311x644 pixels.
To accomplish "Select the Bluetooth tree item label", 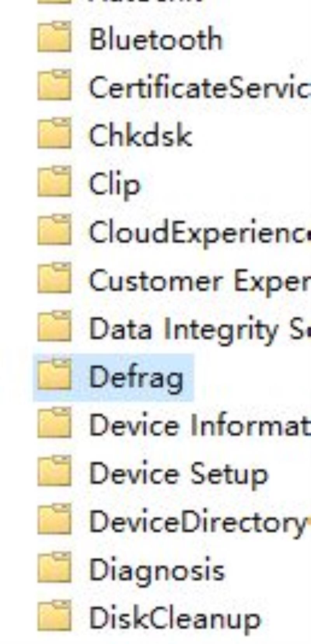I will click(156, 39).
